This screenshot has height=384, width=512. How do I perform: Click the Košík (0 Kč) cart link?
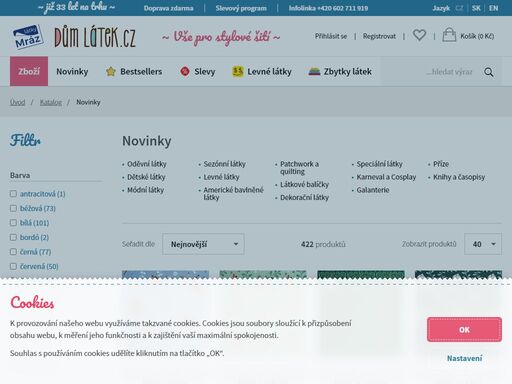tap(477, 36)
